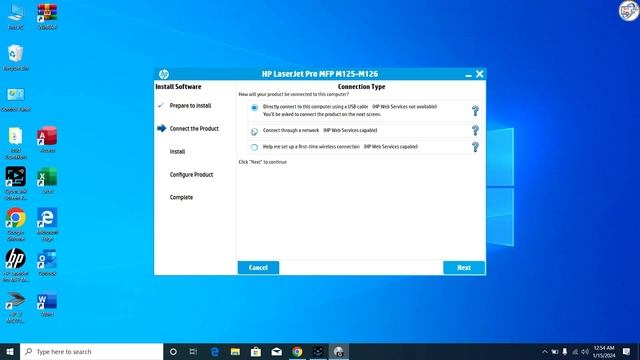The image size is (640, 360).
Task: Open the network status tray icon
Action: (x=575, y=352)
